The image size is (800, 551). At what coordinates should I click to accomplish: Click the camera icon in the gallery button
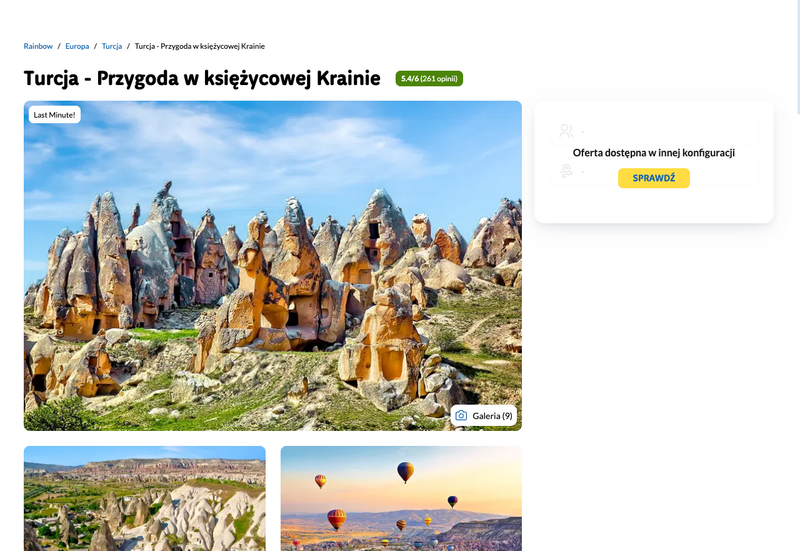(x=461, y=415)
